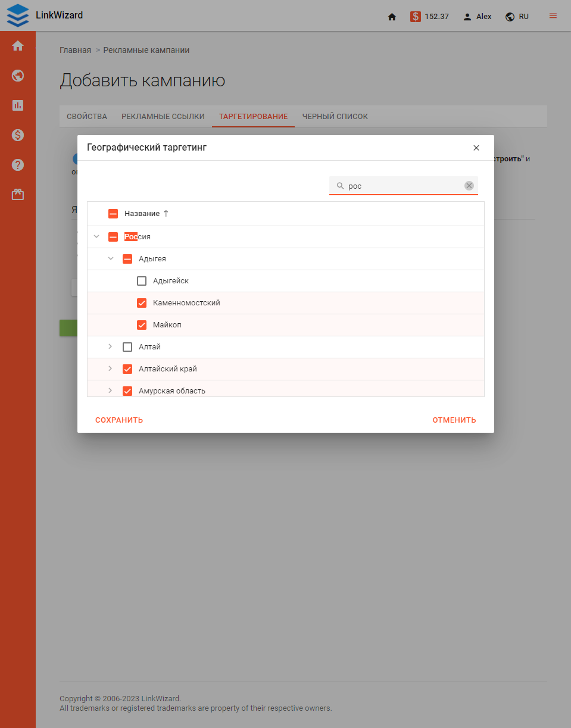Open the statistics bar-chart sidebar icon
Screen dimensions: 571x728
(x=18, y=105)
